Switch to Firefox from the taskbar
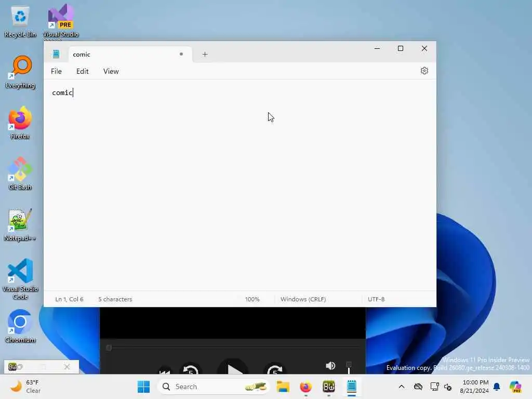532x399 pixels. (305, 387)
